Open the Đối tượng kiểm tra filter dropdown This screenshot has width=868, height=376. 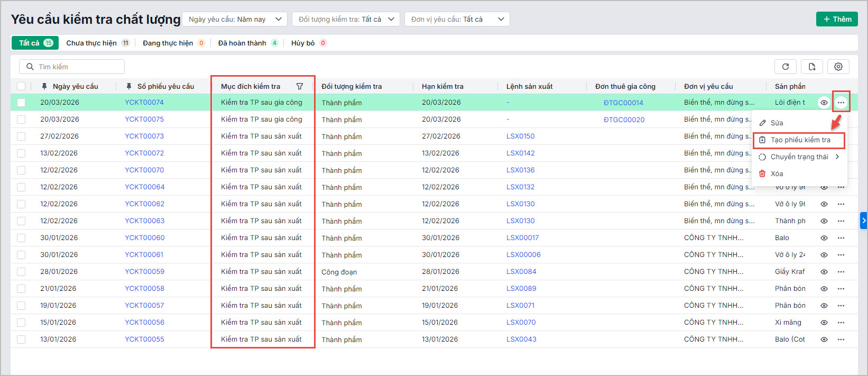346,19
